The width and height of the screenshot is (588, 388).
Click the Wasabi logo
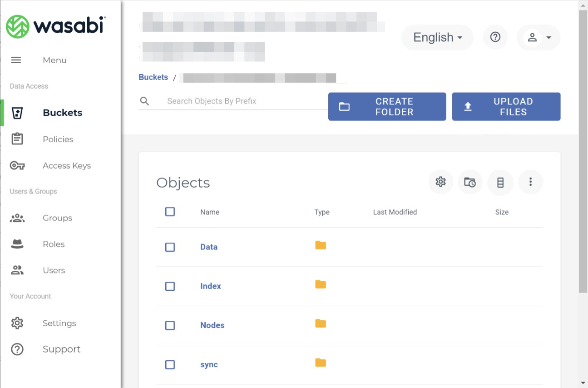[55, 26]
